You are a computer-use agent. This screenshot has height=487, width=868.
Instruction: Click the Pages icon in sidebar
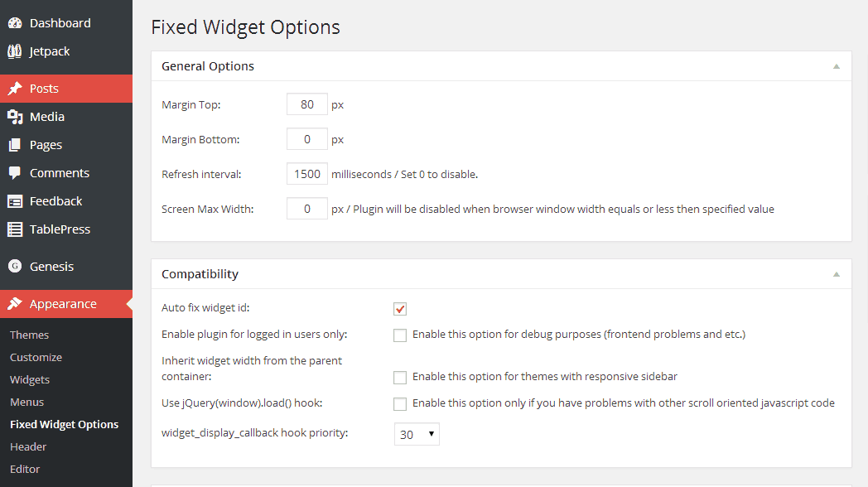15,145
